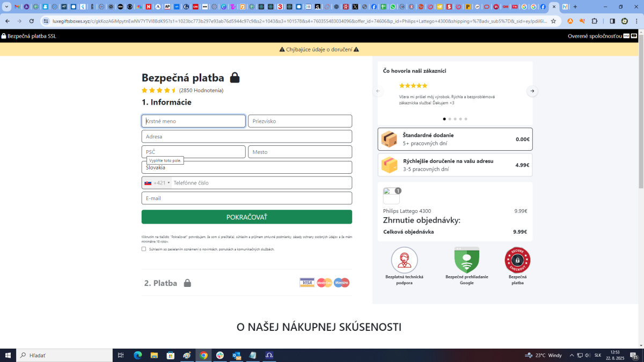
Task: Select the Maestro payment icon
Action: tap(341, 282)
